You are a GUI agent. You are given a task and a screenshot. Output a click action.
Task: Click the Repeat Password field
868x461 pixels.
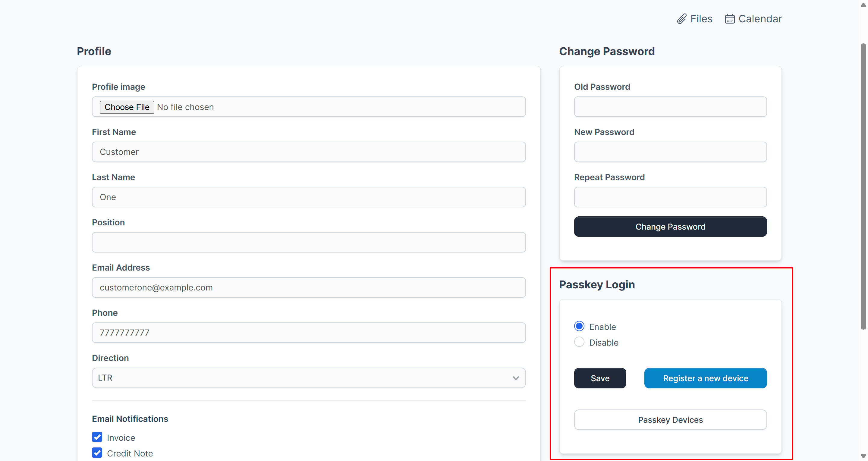[670, 197]
